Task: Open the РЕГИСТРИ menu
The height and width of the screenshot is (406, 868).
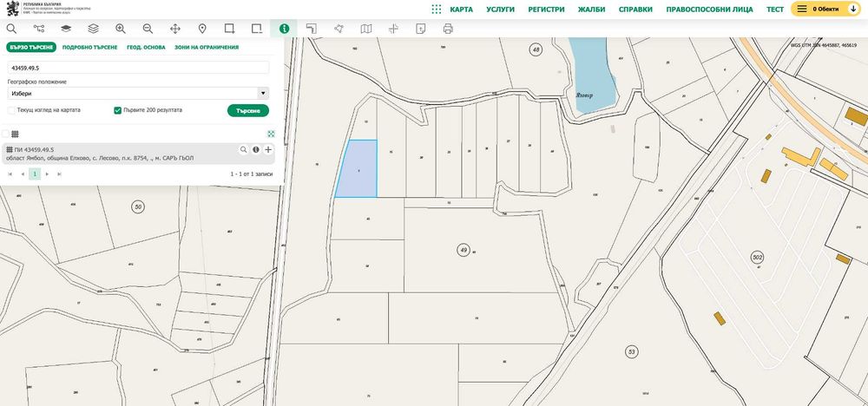Action: click(x=546, y=10)
